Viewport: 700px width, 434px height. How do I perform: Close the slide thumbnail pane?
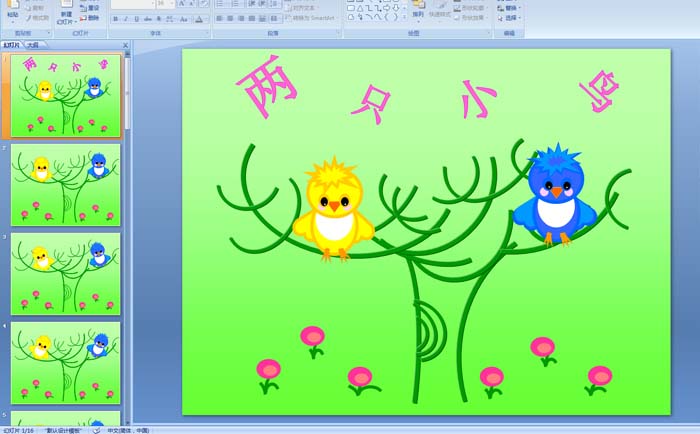coord(125,45)
